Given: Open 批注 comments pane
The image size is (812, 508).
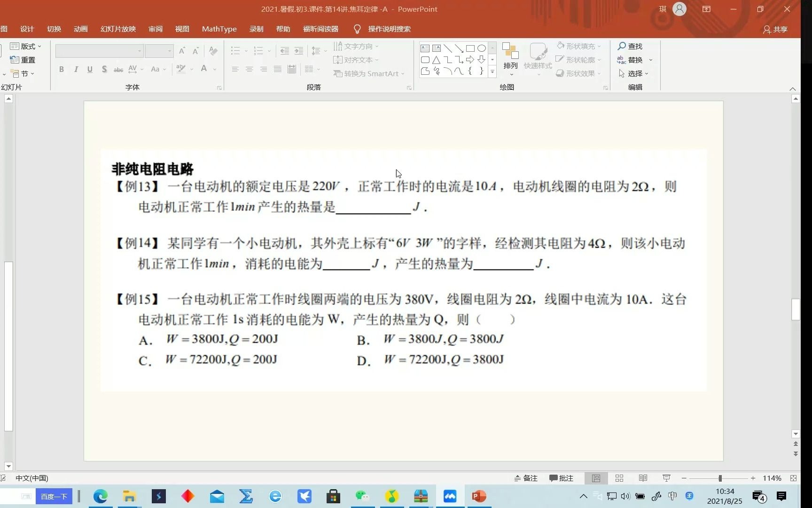Looking at the screenshot, I should point(562,478).
